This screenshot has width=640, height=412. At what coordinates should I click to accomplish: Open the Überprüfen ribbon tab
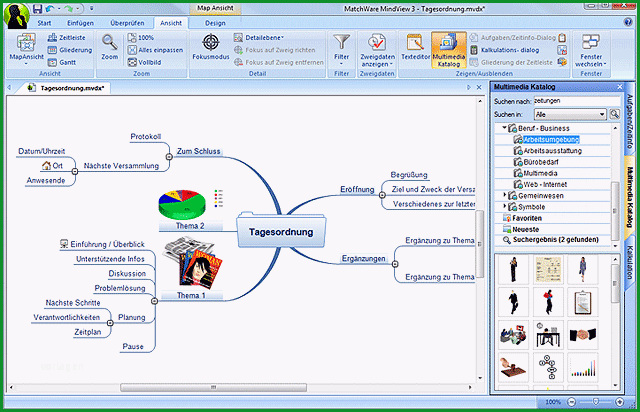tap(127, 23)
